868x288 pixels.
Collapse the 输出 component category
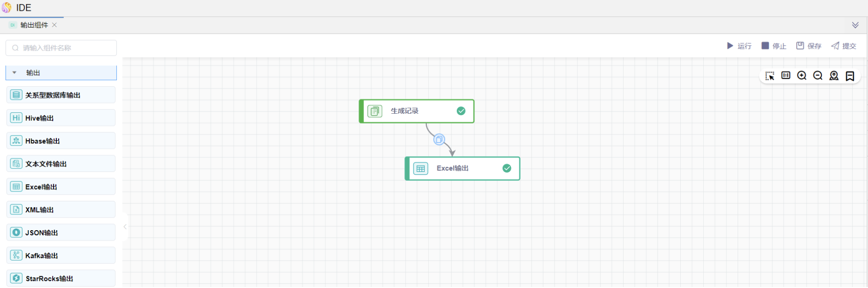pos(14,73)
